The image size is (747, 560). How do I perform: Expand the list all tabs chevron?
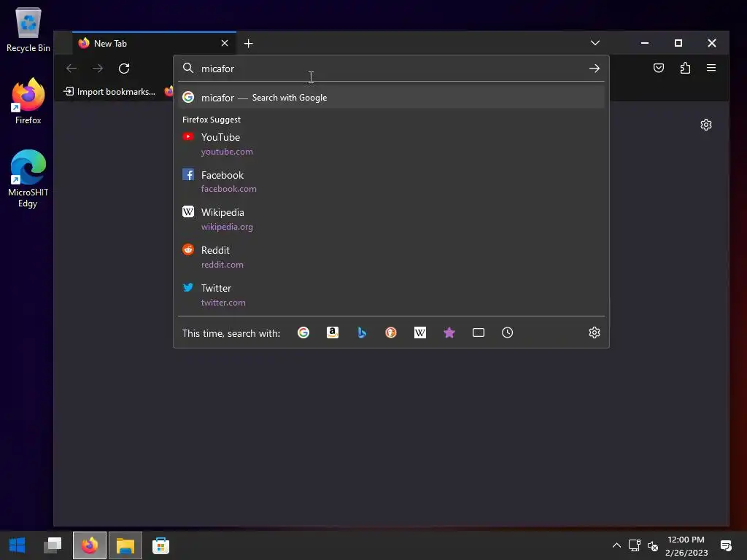click(595, 43)
